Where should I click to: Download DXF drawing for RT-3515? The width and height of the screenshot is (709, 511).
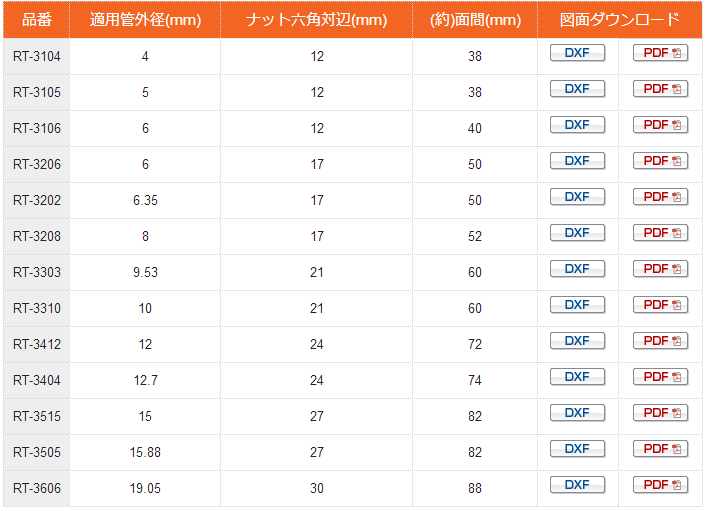pos(577,413)
